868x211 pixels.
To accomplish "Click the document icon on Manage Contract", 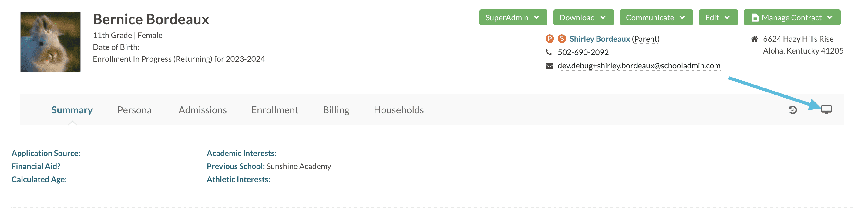I will [x=755, y=18].
